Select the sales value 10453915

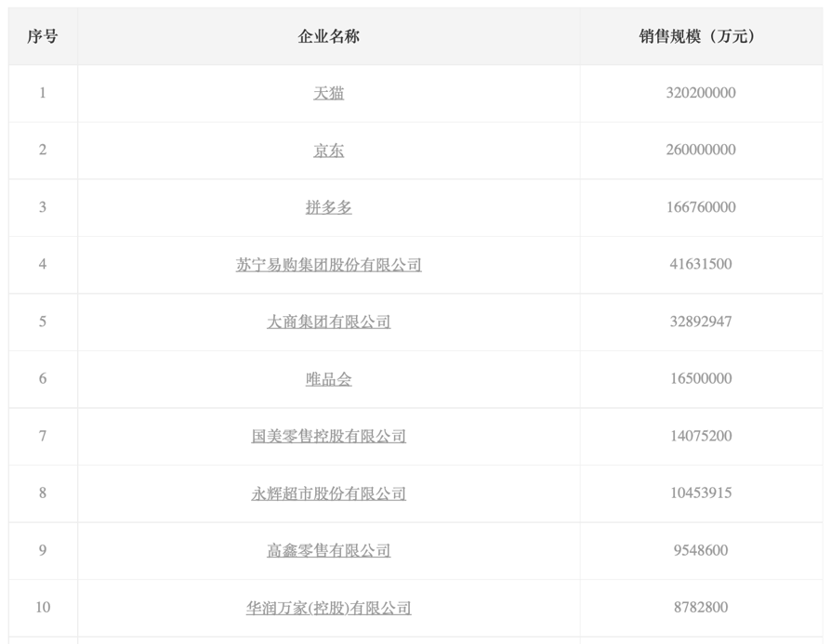(x=701, y=493)
